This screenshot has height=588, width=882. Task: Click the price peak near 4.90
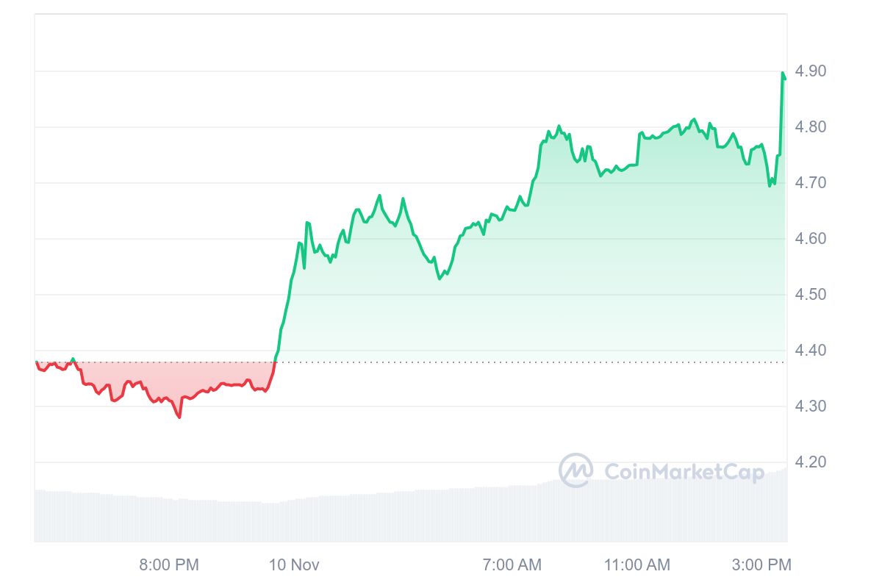(783, 73)
